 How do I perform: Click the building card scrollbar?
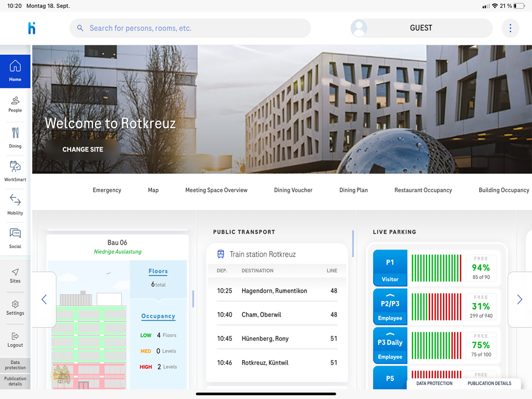pyautogui.click(x=193, y=299)
